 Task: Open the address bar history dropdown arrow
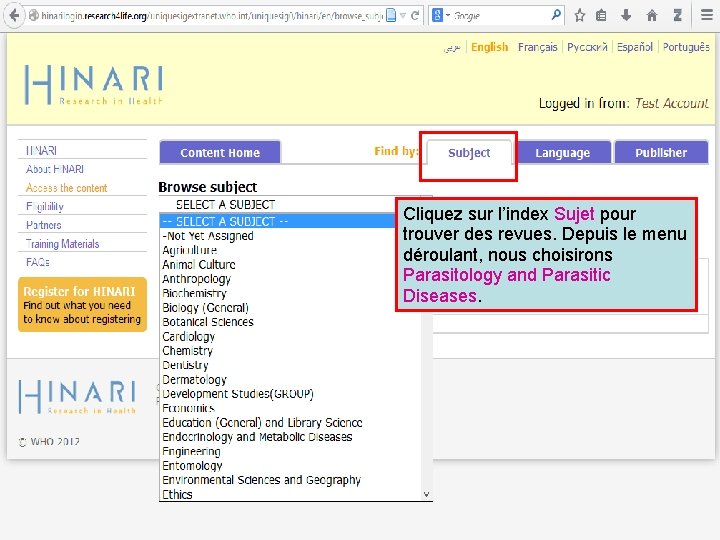[403, 16]
